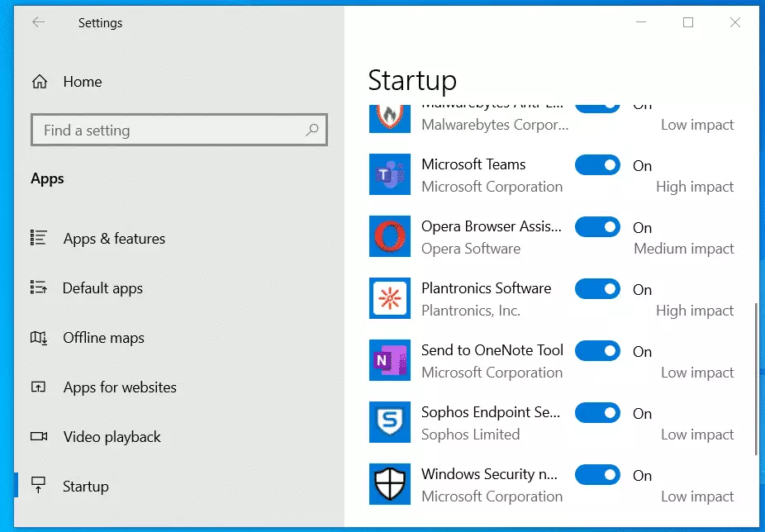Click the Opera Software publisher text
Image resolution: width=765 pixels, height=532 pixels.
471,249
